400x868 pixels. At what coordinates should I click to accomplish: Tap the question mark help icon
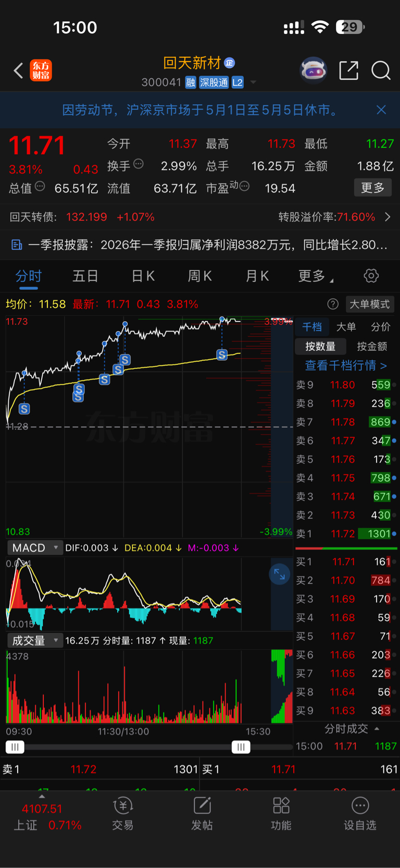pos(333,304)
